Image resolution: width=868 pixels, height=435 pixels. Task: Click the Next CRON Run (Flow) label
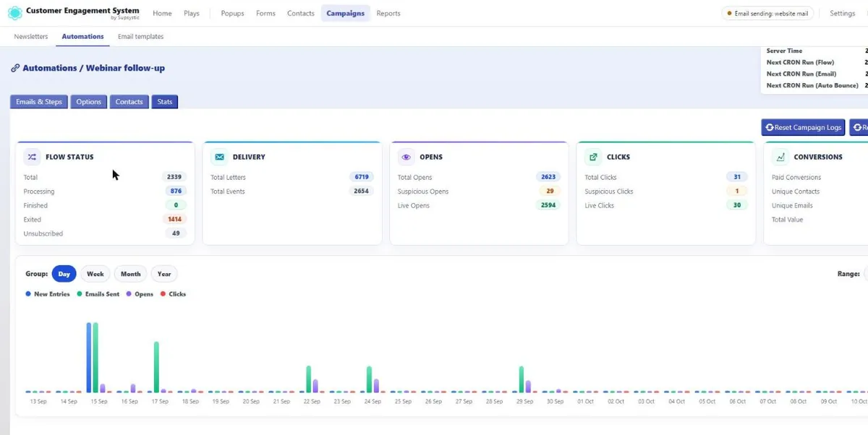(801, 62)
